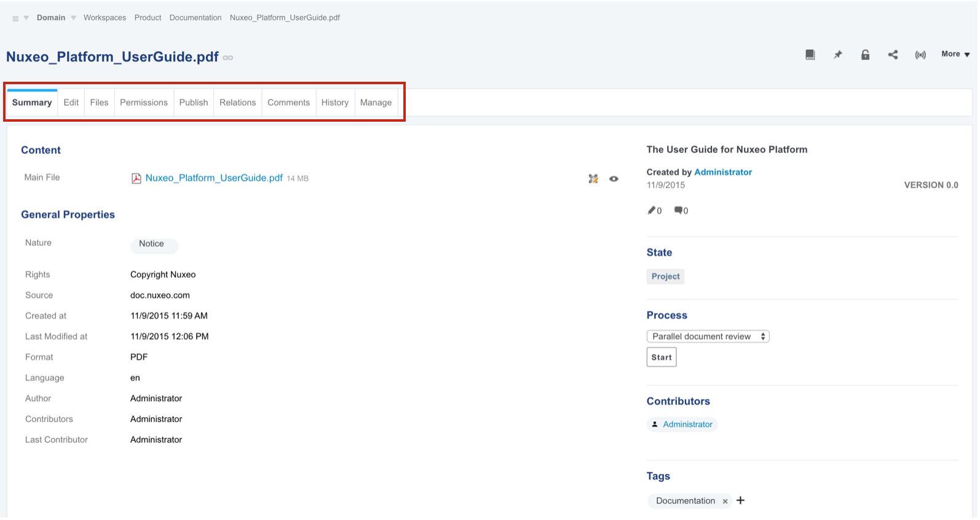Click the Notice nature badge
Screen dimensions: 980x520
tap(154, 245)
